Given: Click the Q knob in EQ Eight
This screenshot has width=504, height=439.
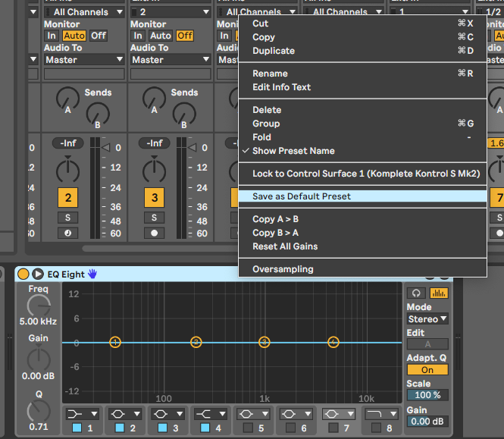Looking at the screenshot, I should point(39,411).
